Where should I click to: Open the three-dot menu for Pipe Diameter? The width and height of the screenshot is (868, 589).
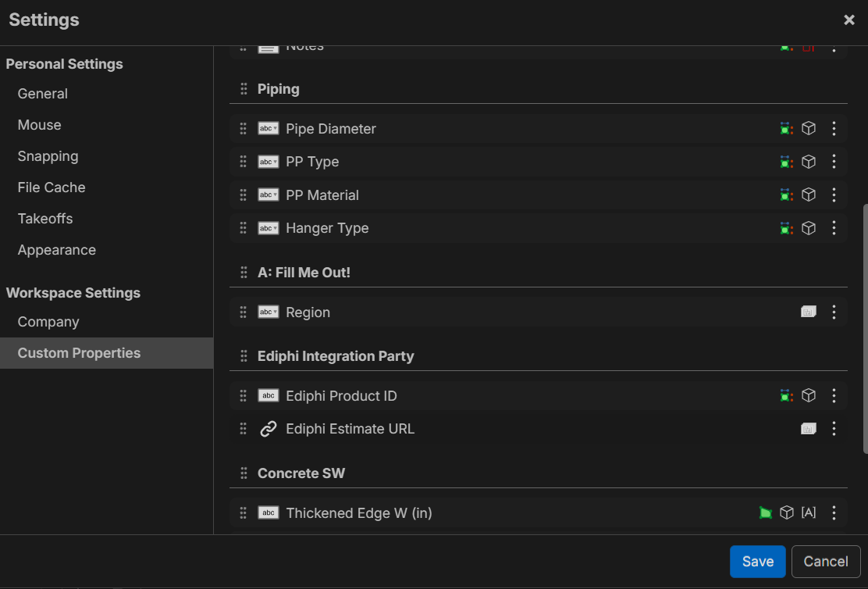point(834,128)
